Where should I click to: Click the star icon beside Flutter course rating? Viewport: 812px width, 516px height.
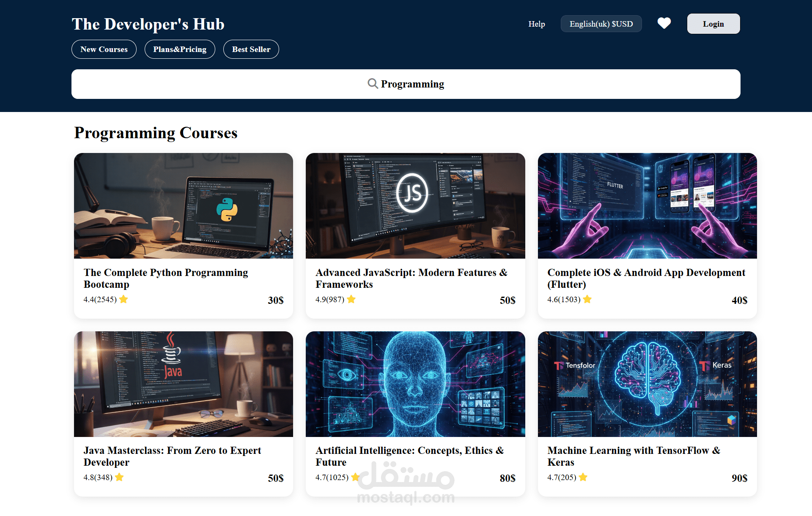click(x=587, y=299)
